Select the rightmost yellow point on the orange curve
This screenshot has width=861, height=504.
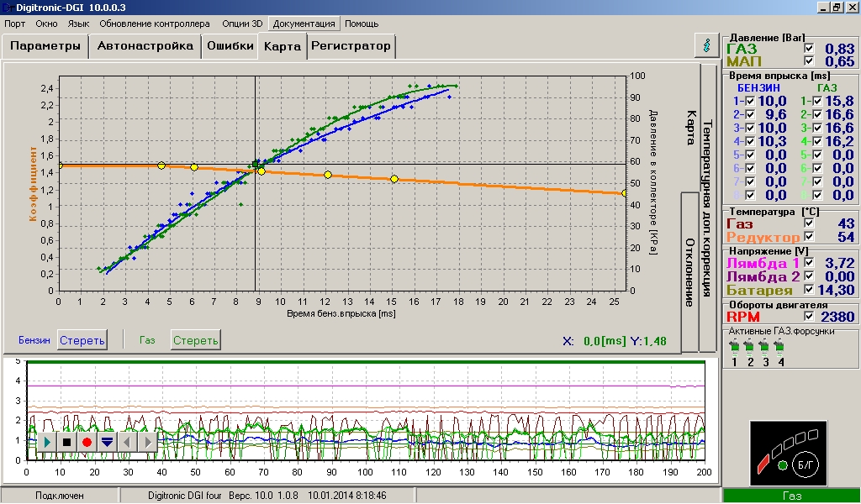625,193
